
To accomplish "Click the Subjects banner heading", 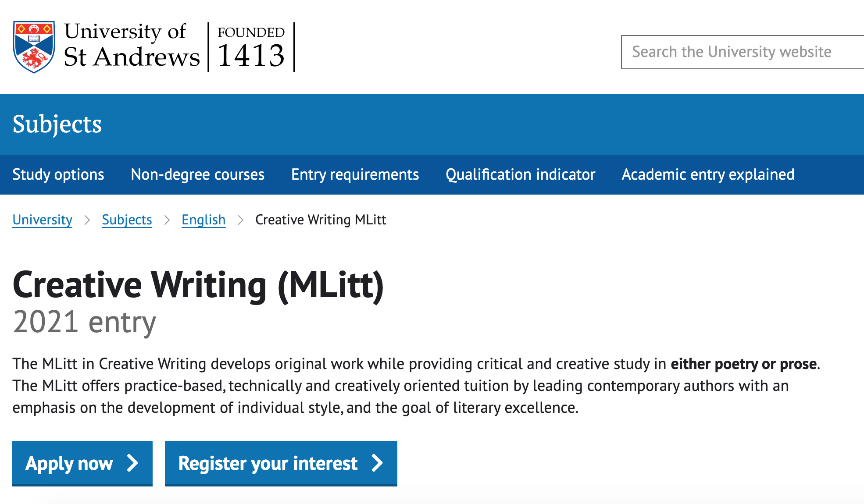I will coord(57,124).
